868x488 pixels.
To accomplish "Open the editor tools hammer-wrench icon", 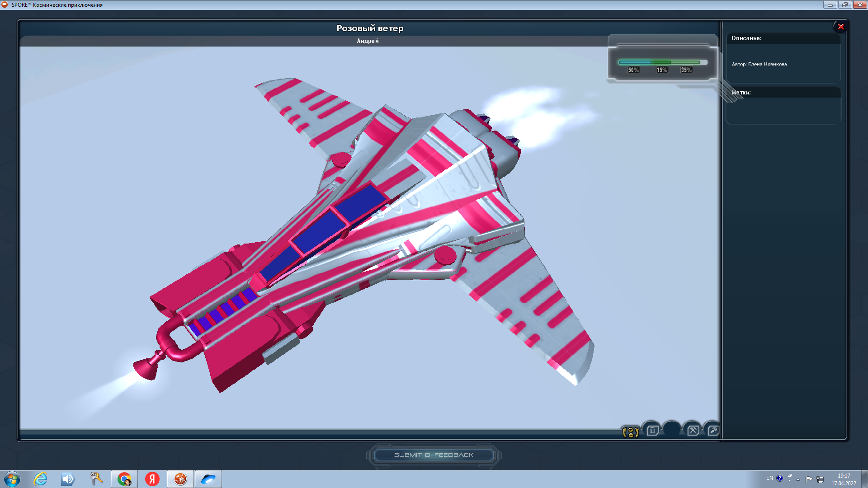I will 693,431.
